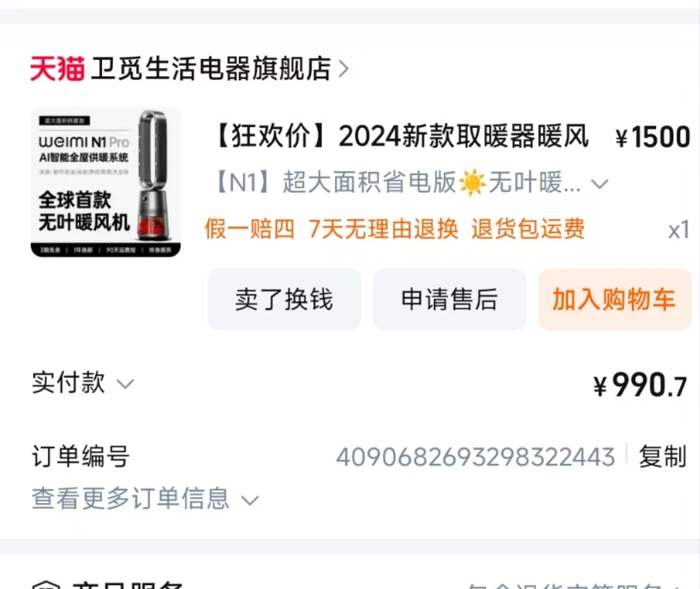Viewport: 700px width, 589px height.
Task: Open 卫觅生活电器旗舰店 store page
Action: click(x=211, y=69)
